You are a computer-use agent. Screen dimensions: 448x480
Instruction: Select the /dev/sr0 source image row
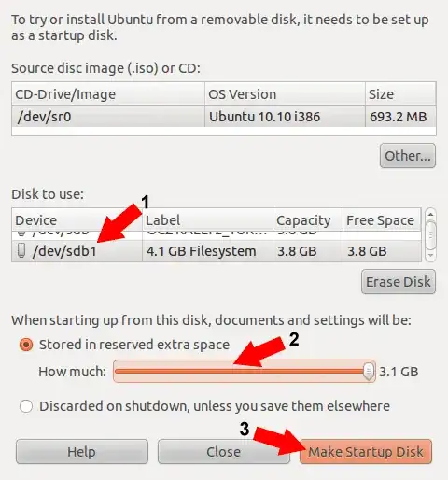pos(224,117)
